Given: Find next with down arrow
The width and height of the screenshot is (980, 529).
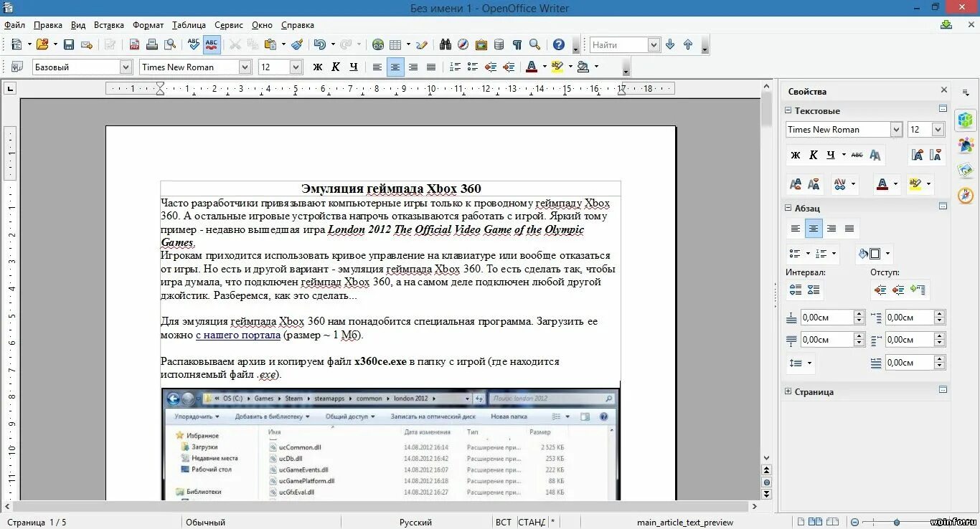Looking at the screenshot, I should [670, 44].
